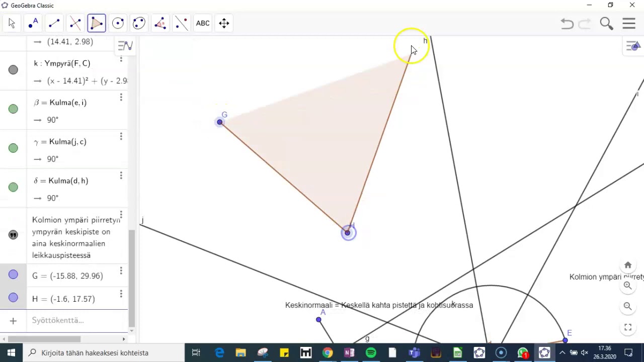Screen dimensions: 644x362
Task: Open OneNote from the taskbar
Action: (x=349, y=353)
